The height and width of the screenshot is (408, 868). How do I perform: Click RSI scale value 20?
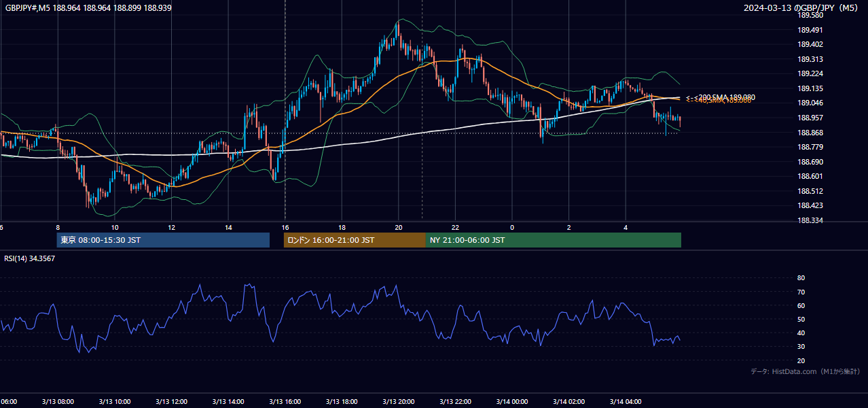[801, 360]
